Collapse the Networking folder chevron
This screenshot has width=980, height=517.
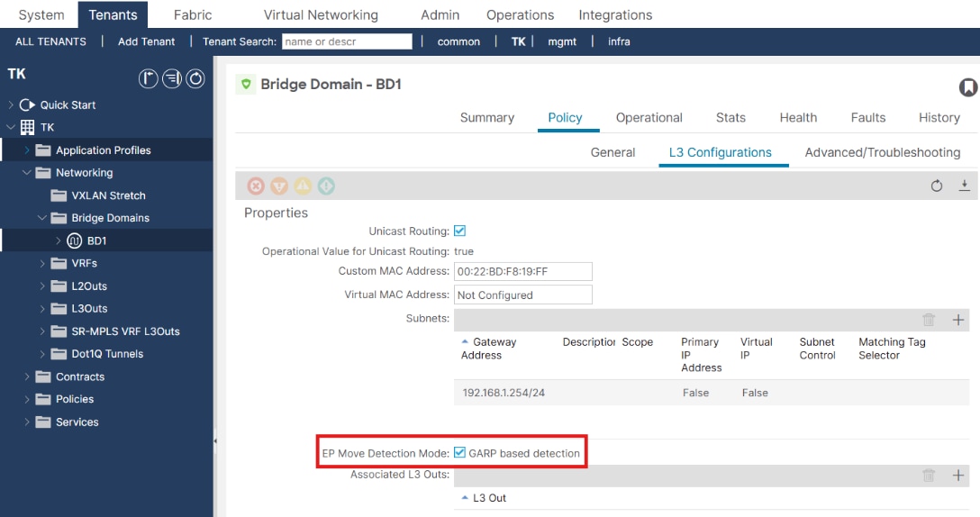coord(26,173)
